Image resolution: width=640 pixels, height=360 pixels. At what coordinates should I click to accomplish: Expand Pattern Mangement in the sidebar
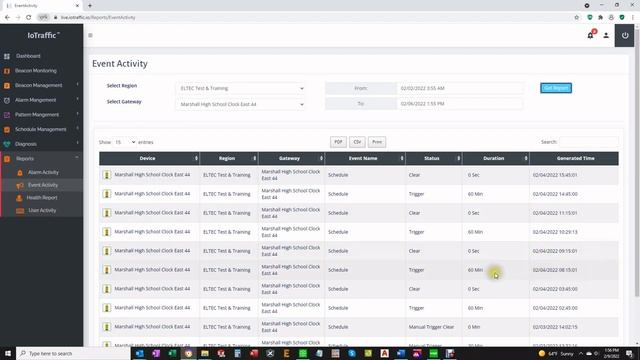pyautogui.click(x=41, y=115)
